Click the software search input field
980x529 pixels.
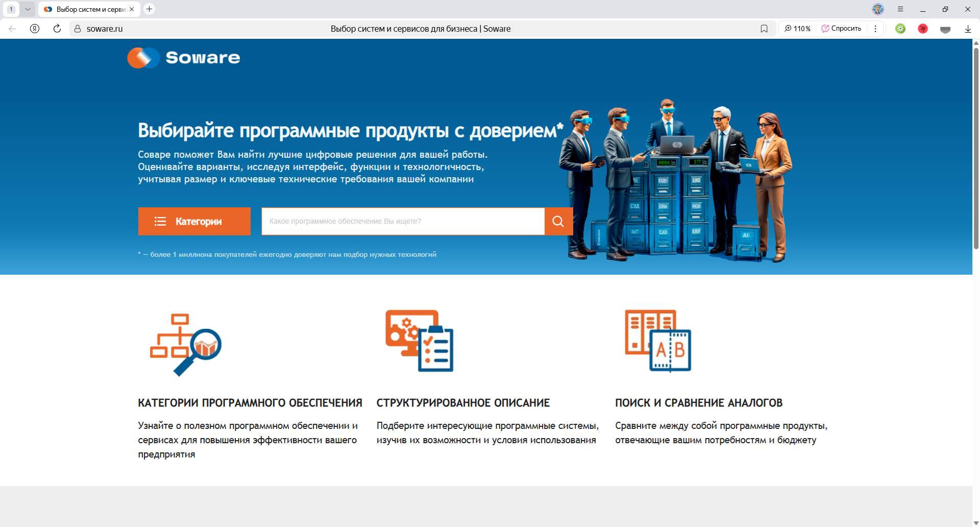pos(403,221)
